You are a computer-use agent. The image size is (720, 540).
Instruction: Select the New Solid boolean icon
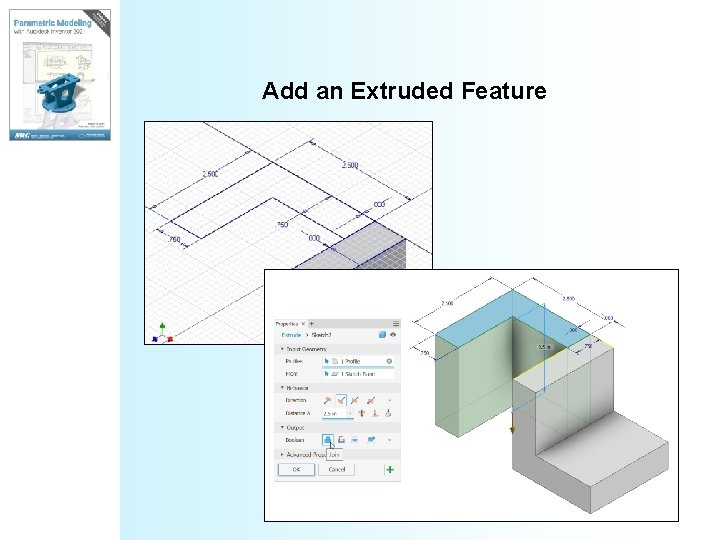tap(371, 439)
